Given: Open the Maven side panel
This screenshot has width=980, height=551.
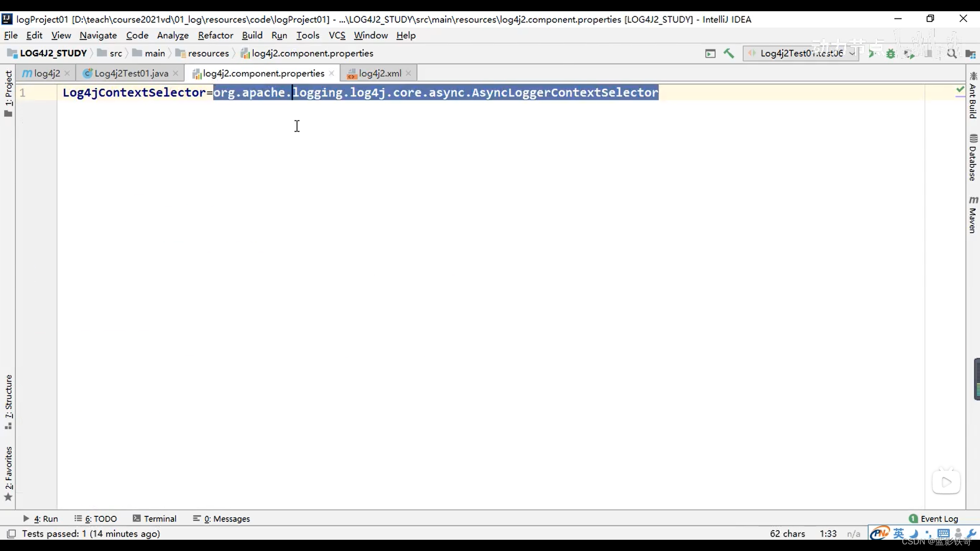Looking at the screenshot, I should 973,215.
